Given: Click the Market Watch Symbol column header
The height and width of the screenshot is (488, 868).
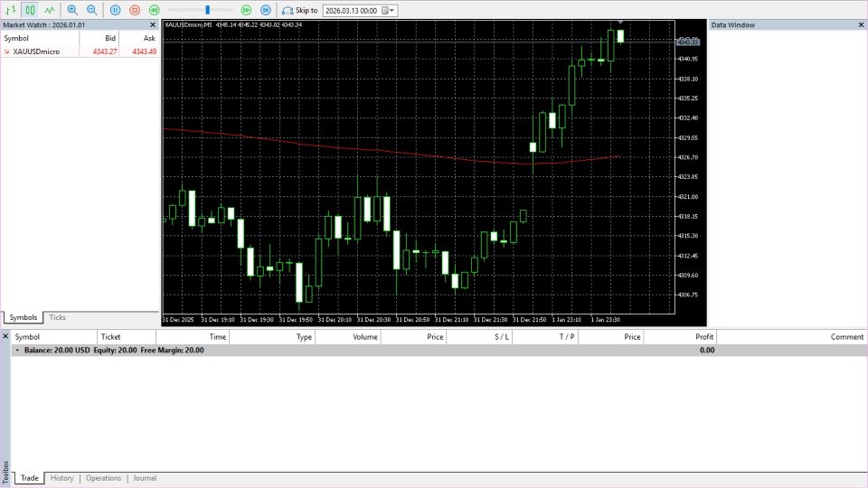Looking at the screenshot, I should click(x=16, y=38).
